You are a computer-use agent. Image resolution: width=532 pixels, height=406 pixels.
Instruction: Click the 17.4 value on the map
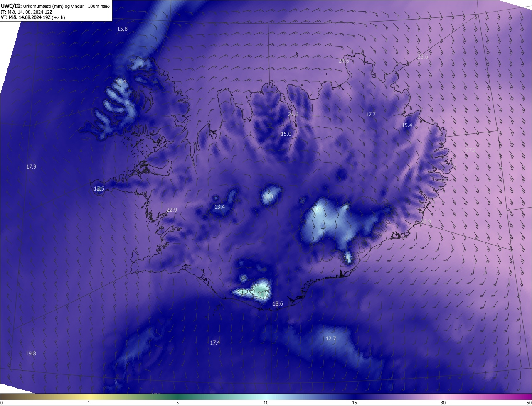215,342
